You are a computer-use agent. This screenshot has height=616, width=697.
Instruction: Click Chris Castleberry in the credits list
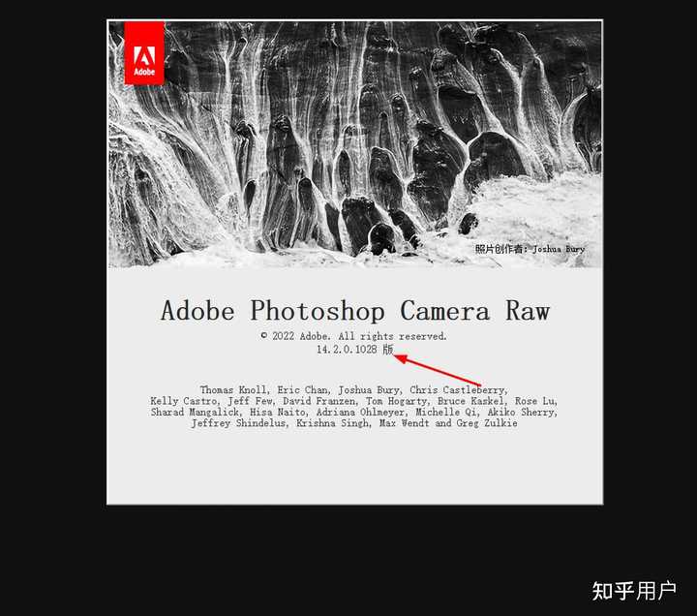tap(457, 390)
